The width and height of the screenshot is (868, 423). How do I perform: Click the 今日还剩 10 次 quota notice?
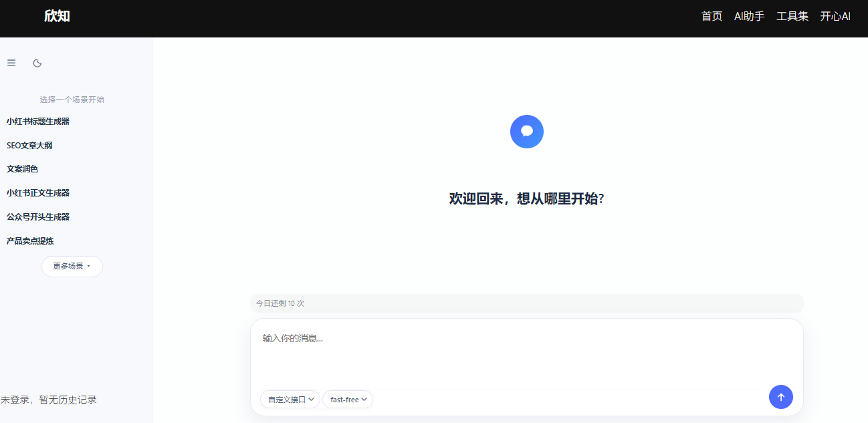coord(527,303)
